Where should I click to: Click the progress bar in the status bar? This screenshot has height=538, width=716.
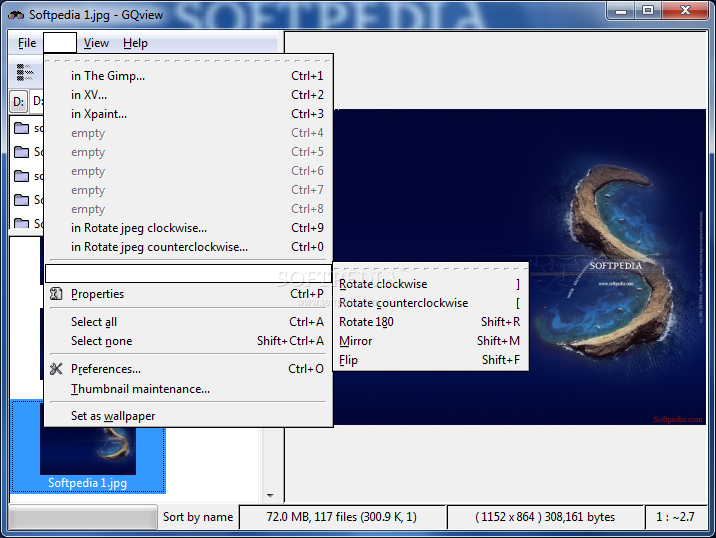coord(83,518)
